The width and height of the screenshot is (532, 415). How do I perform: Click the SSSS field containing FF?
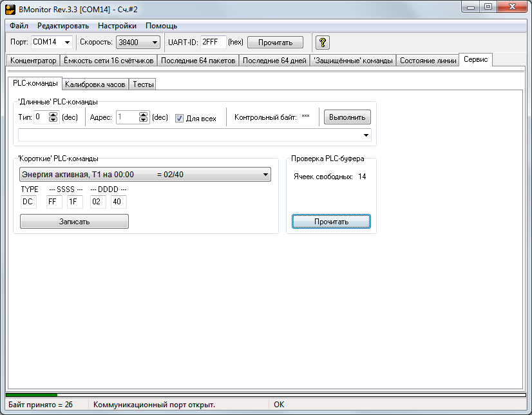click(x=54, y=202)
